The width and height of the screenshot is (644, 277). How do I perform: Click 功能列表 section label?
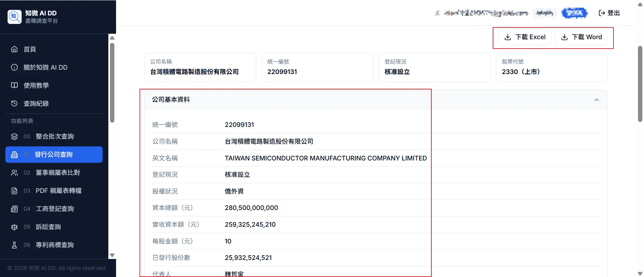click(x=22, y=121)
